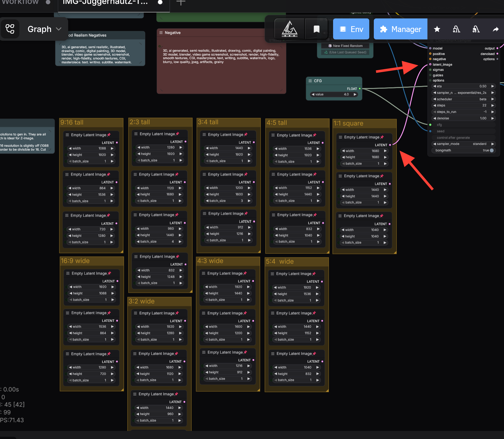The image size is (504, 439).
Task: Click the pin on 1:1 square 1680 node
Action: (x=382, y=137)
